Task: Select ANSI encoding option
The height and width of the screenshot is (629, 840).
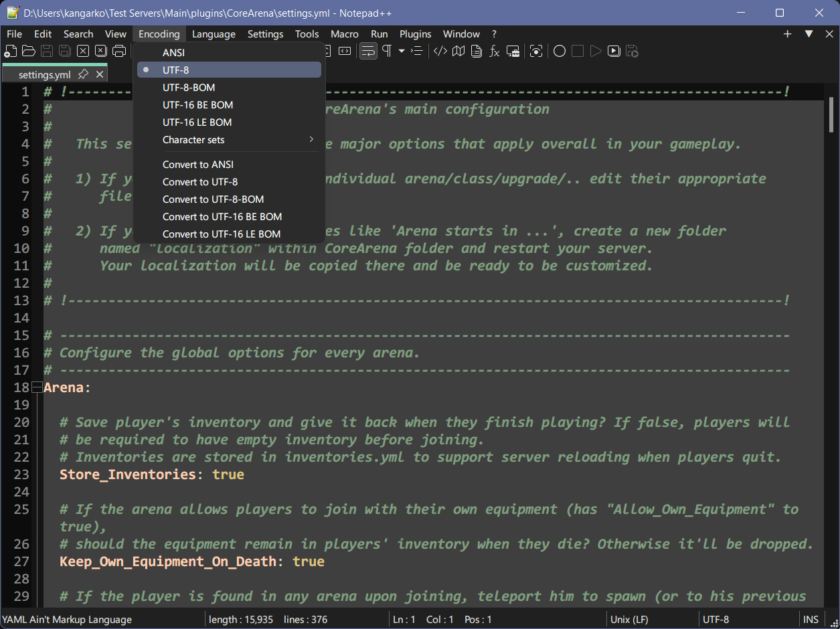Action: coord(229,52)
